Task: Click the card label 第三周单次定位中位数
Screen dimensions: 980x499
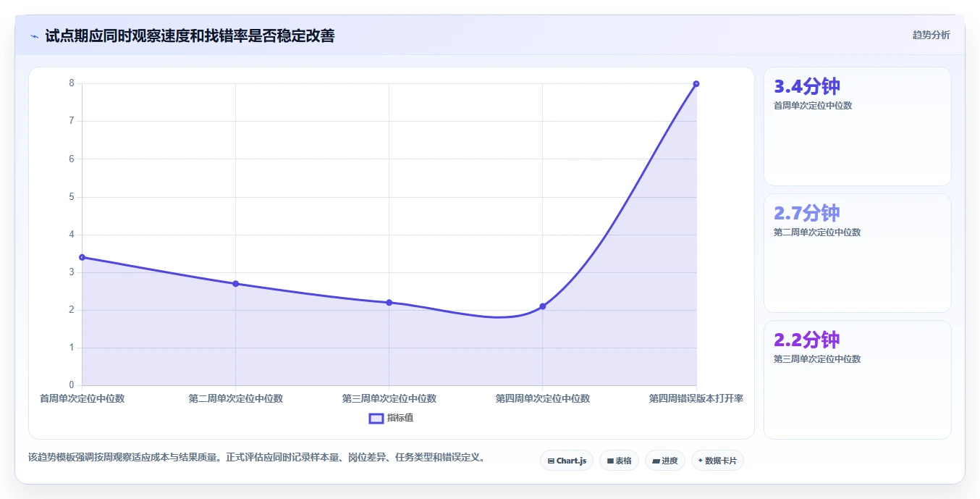Action: (x=817, y=359)
